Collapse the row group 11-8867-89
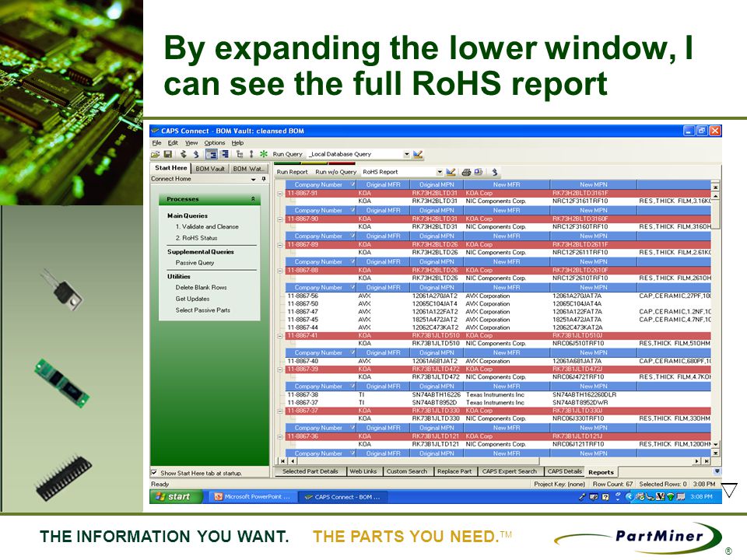747x560 pixels. pos(280,245)
